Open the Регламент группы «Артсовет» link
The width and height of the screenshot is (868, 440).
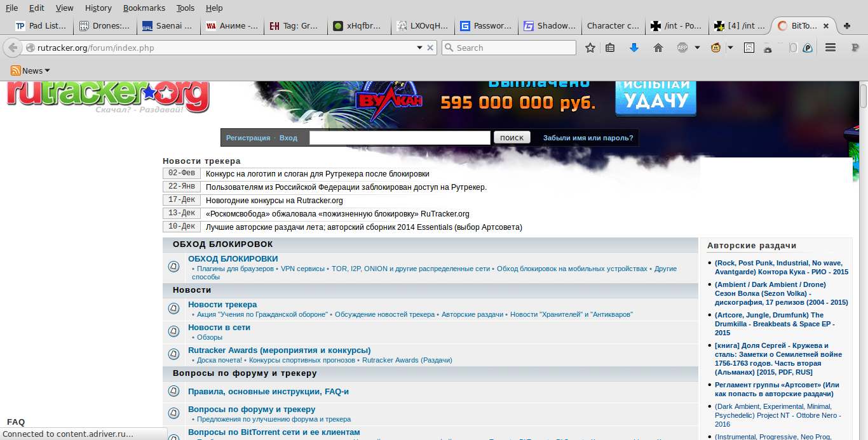point(777,389)
